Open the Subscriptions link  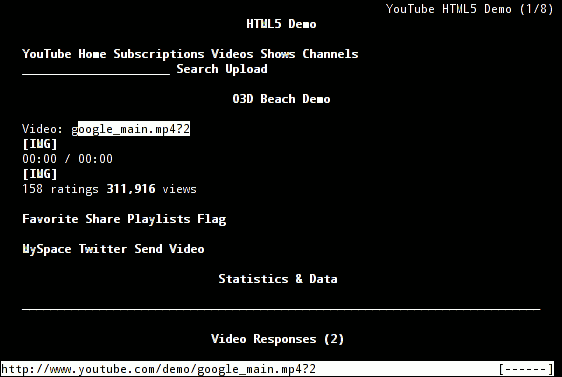tap(159, 54)
